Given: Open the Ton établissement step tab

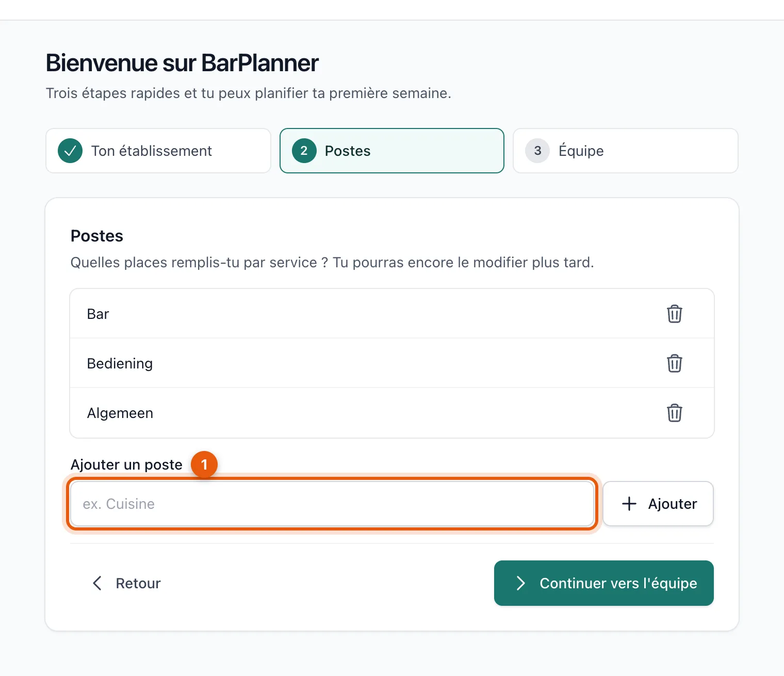Looking at the screenshot, I should point(158,151).
